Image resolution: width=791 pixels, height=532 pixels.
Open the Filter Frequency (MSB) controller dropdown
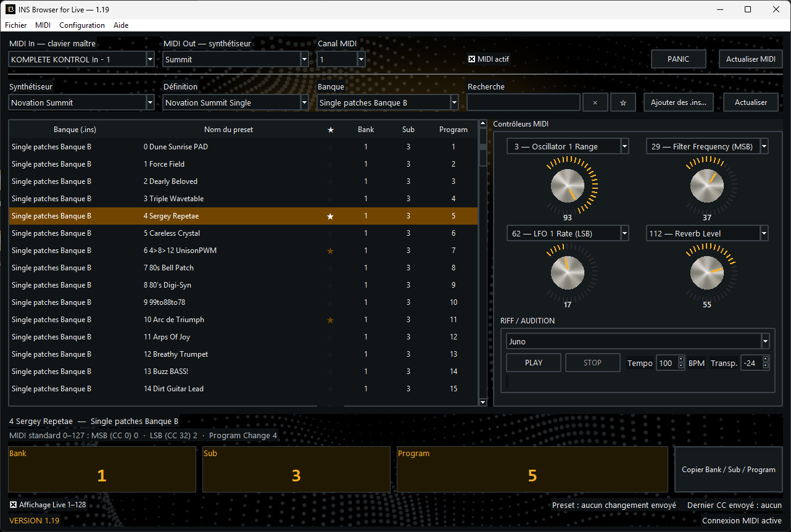[x=707, y=146]
